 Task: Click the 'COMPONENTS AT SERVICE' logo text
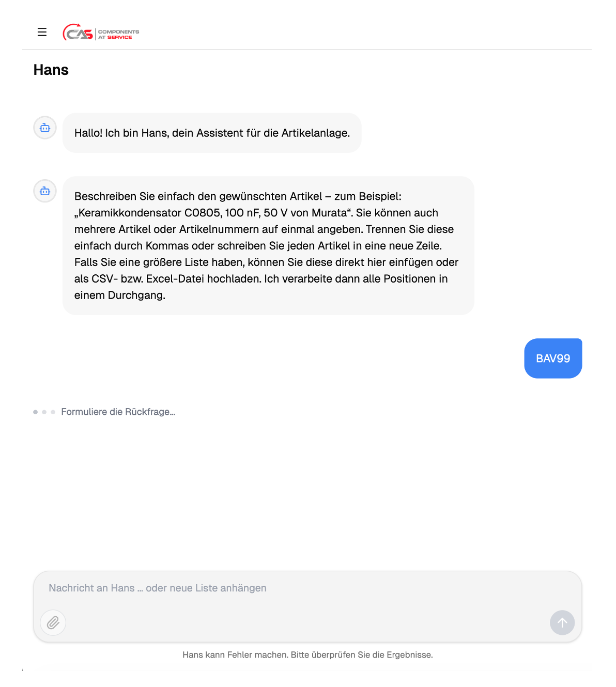[119, 35]
